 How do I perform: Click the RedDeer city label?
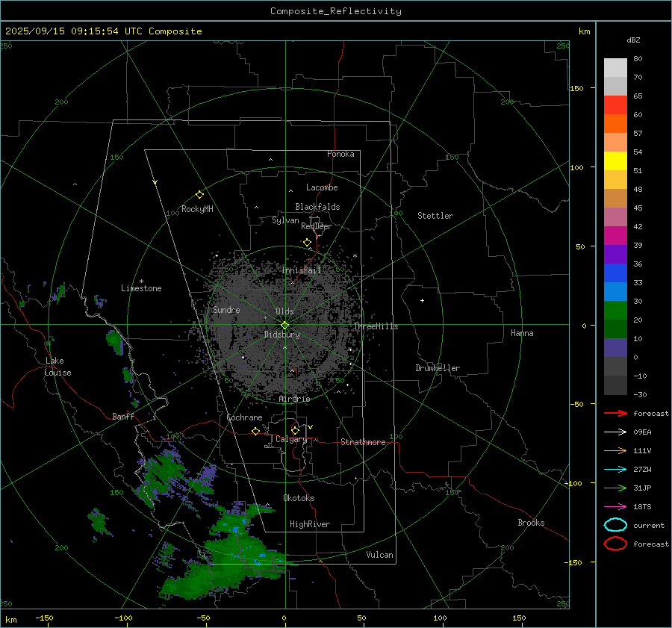[x=317, y=226]
